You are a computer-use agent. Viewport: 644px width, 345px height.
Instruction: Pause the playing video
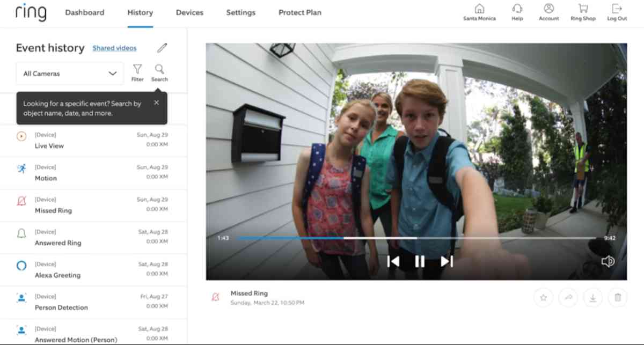(420, 261)
